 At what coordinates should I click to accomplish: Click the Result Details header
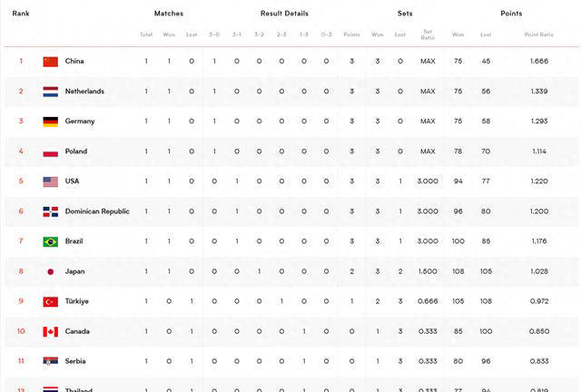(284, 14)
